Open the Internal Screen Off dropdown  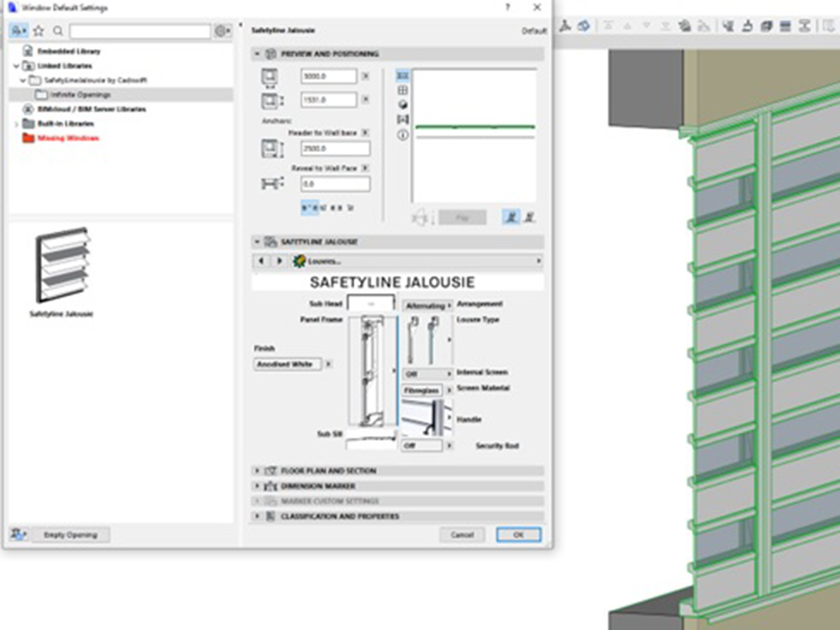428,374
